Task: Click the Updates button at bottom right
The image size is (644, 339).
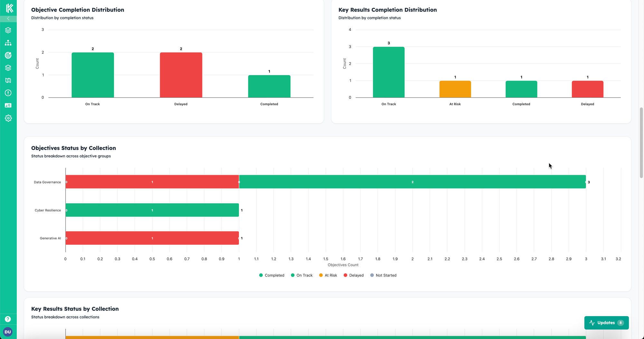Action: tap(606, 323)
